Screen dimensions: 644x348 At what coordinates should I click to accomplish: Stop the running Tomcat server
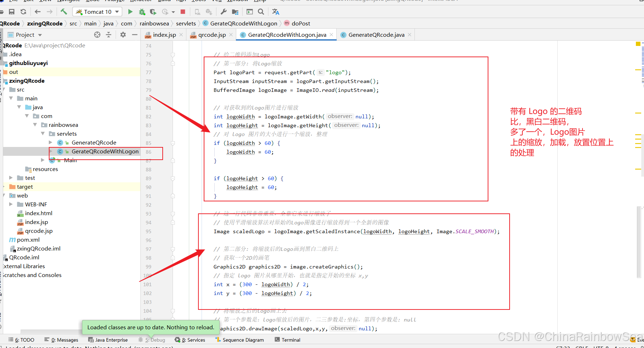[183, 12]
